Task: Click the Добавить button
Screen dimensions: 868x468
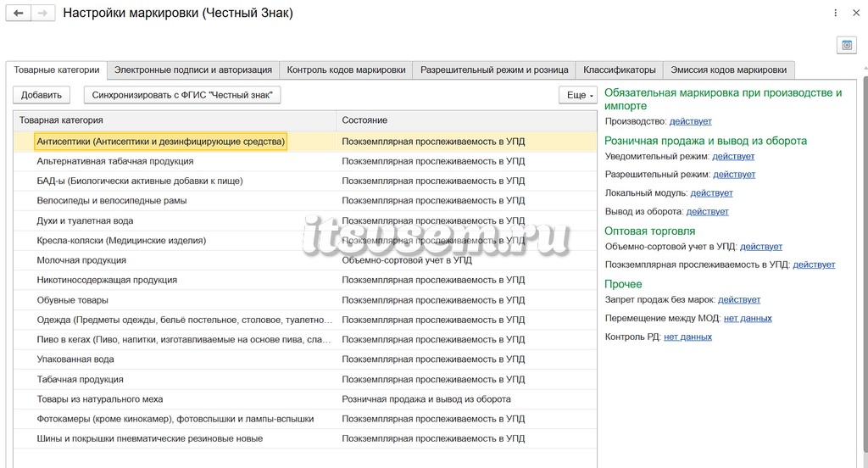Action: click(x=42, y=95)
